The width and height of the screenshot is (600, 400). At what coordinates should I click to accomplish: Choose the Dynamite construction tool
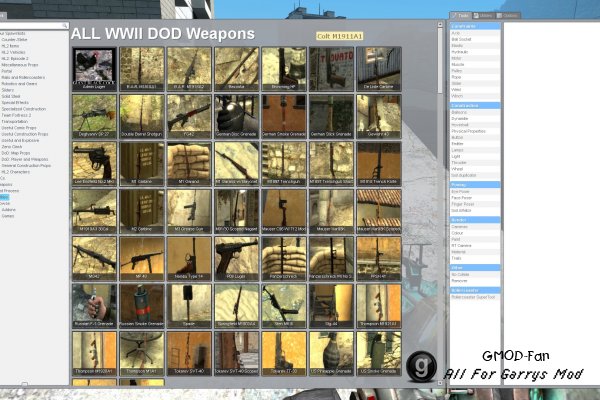pyautogui.click(x=475, y=119)
